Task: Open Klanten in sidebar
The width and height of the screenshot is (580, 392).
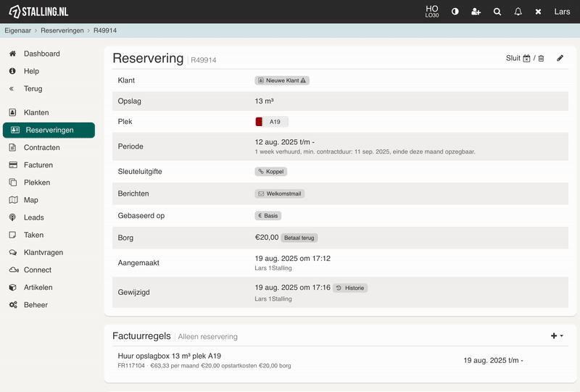Action: click(x=36, y=112)
